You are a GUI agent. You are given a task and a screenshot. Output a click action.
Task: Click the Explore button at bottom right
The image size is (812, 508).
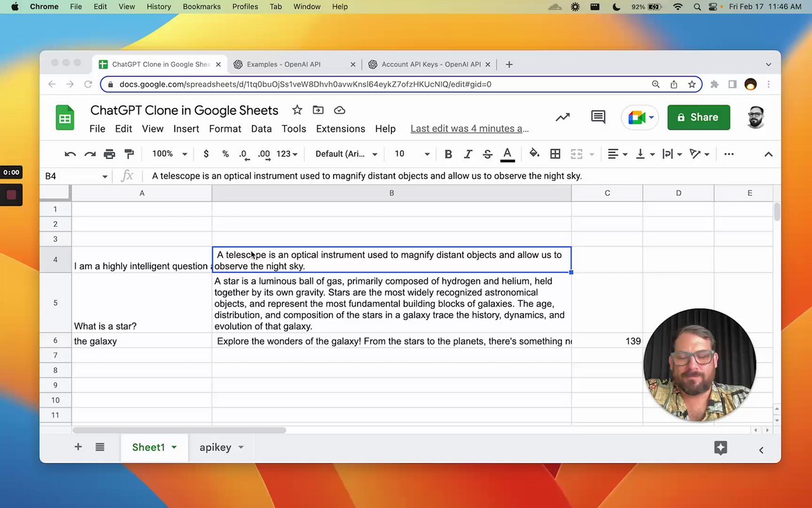pos(721,448)
